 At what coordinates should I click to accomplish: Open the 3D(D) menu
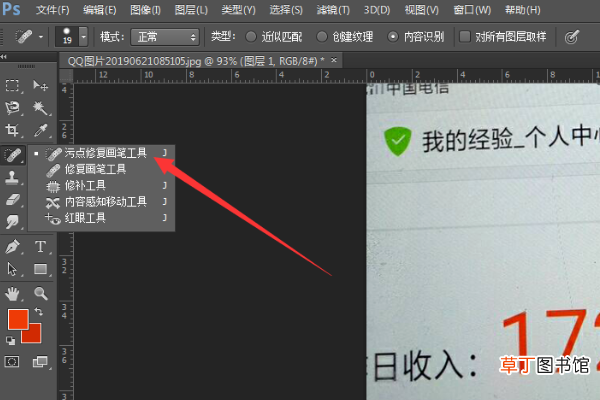click(x=377, y=10)
